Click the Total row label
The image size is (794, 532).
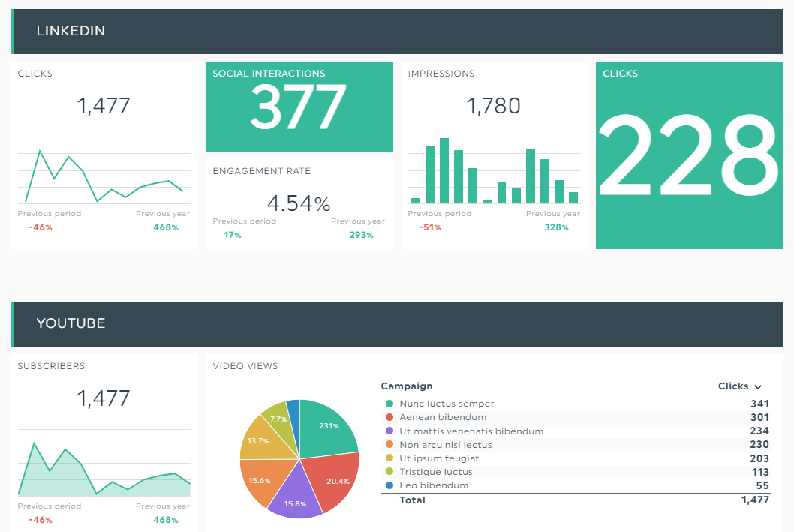412,500
